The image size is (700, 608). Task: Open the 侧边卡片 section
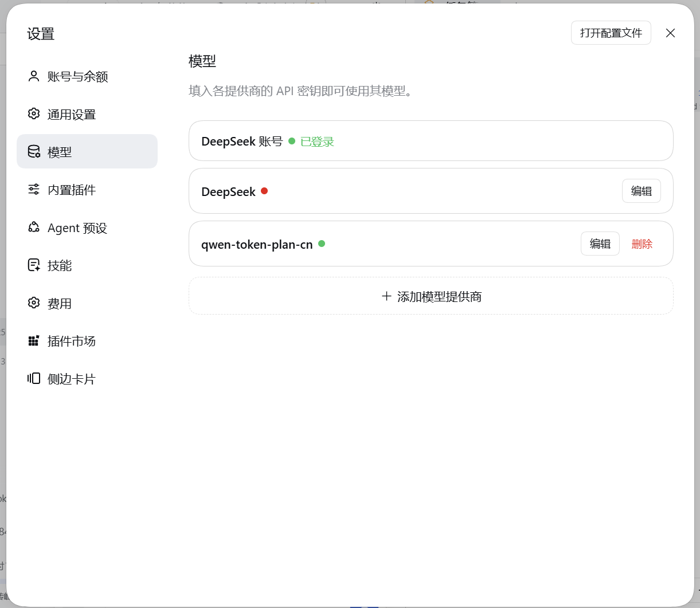[x=87, y=379]
